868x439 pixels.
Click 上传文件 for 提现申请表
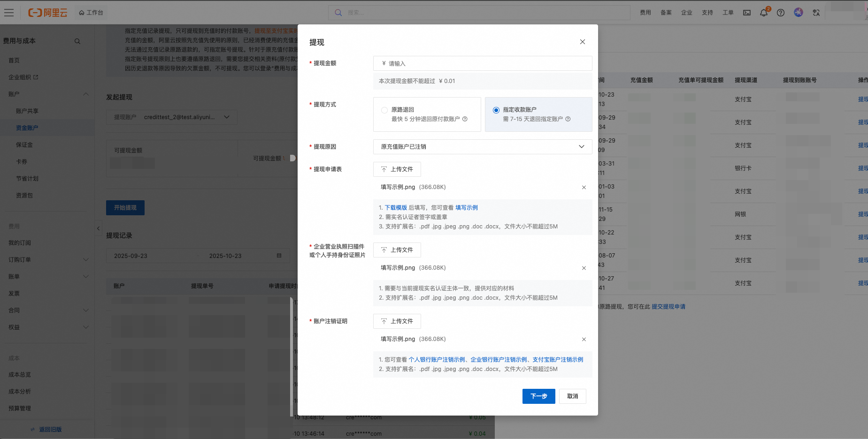tap(397, 169)
